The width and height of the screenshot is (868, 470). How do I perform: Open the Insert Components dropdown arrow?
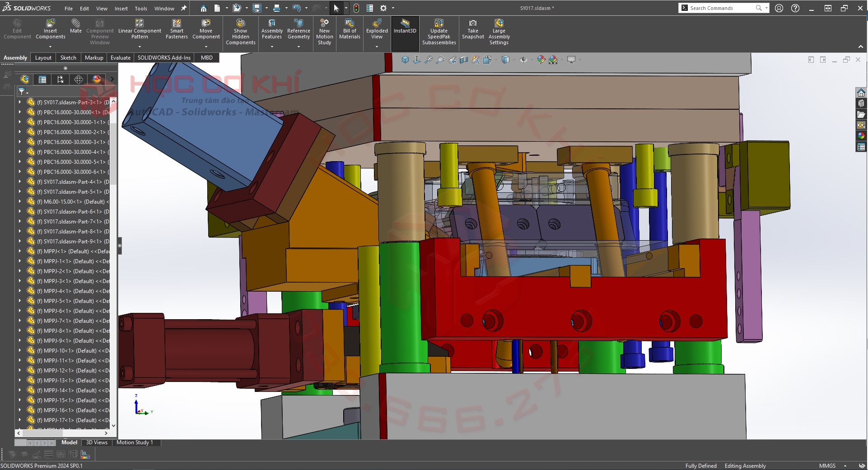51,47
